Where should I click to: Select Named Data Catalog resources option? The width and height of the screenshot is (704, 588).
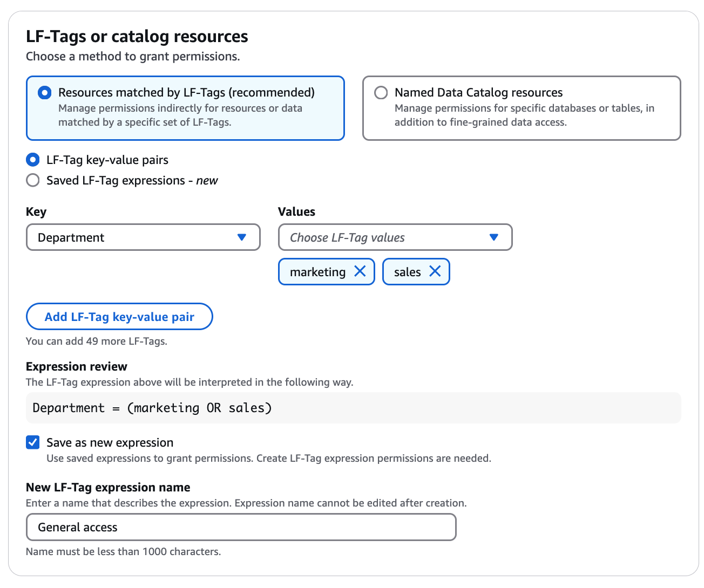(381, 92)
